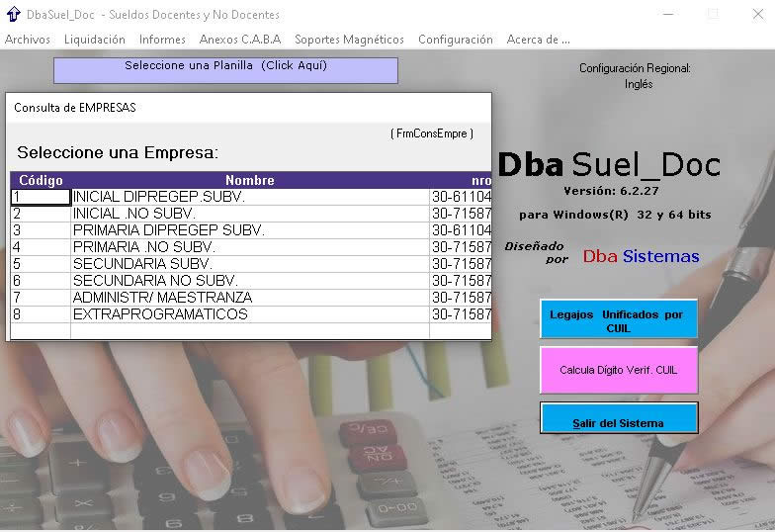Click Legajos Unificados por CUIL button
Viewport: 775px width, 532px height.
pyautogui.click(x=618, y=320)
